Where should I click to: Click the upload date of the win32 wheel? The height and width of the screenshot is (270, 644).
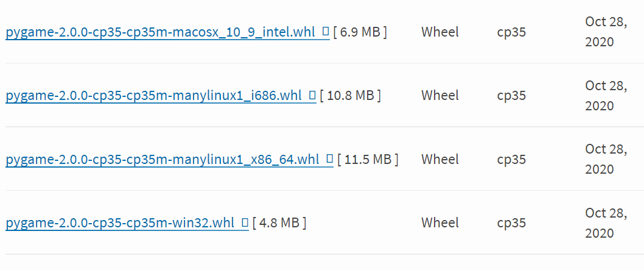pos(606,223)
